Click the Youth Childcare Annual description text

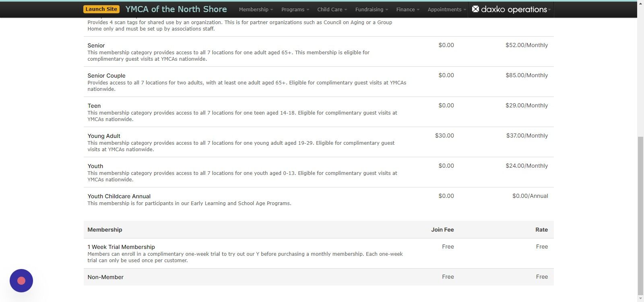point(189,203)
